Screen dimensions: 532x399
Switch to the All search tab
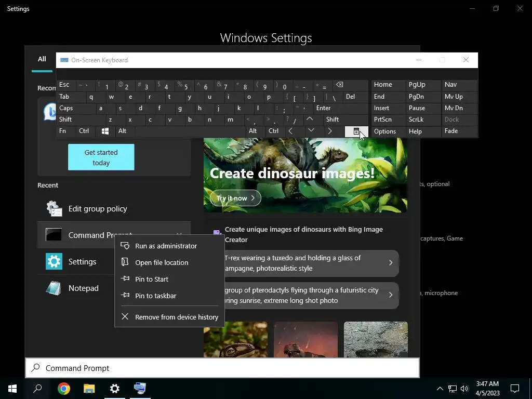tap(42, 59)
